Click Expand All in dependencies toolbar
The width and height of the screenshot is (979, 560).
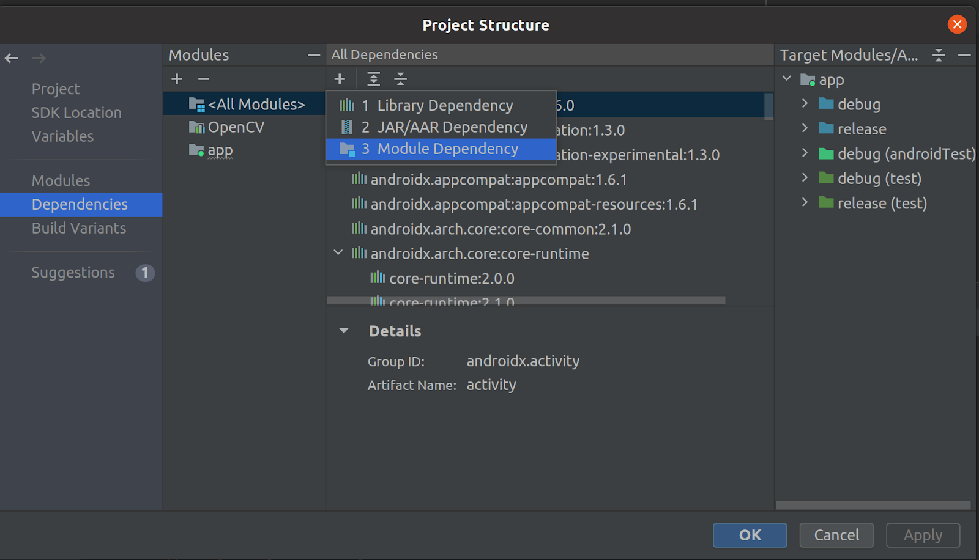coord(373,79)
